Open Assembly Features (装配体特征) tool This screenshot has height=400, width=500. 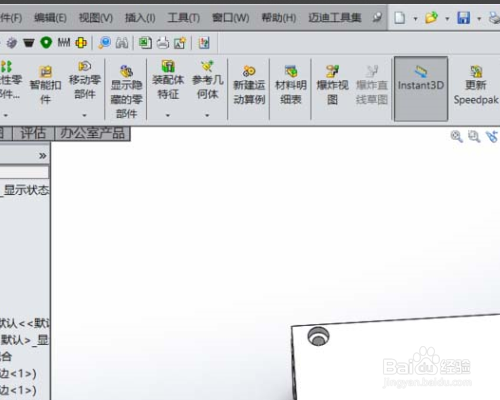pos(168,80)
